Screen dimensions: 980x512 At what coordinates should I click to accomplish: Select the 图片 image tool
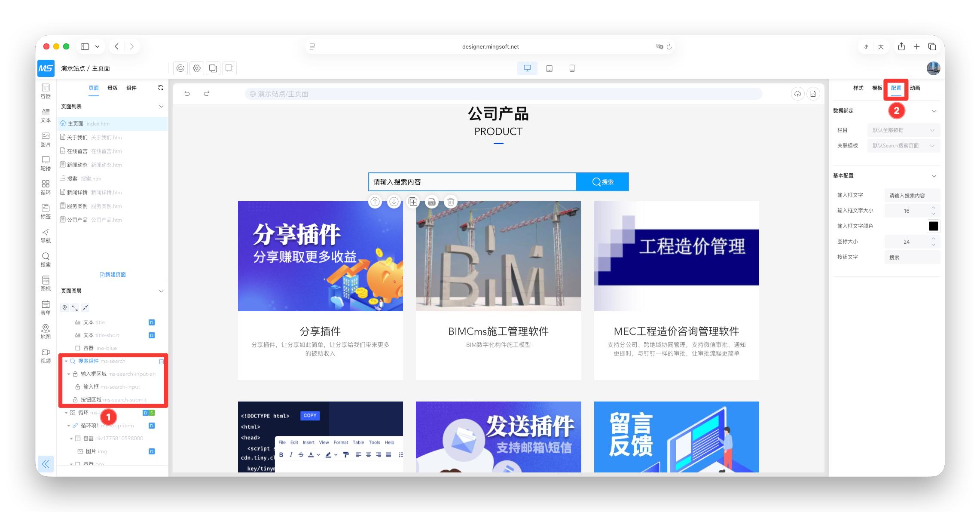46,139
